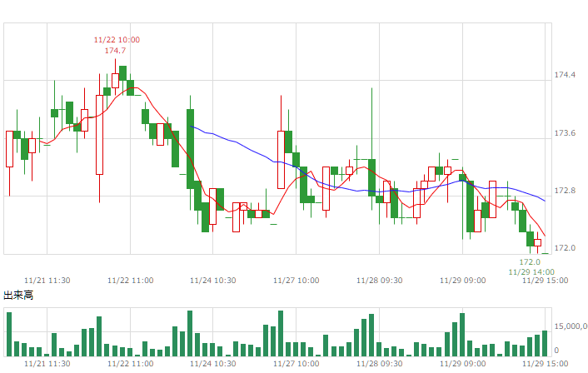The height and width of the screenshot is (373, 588).
Task: Click the 11/29 14:00 low time label
Action: tap(531, 272)
